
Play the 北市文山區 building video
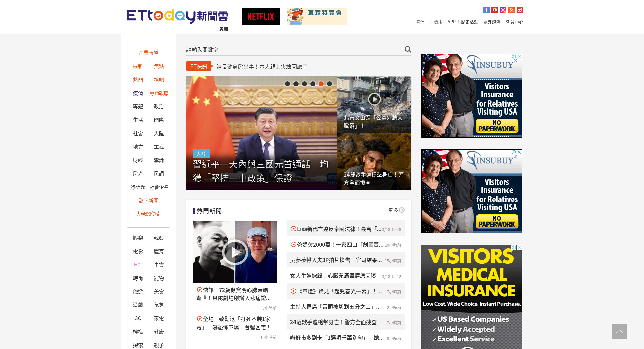(x=374, y=99)
